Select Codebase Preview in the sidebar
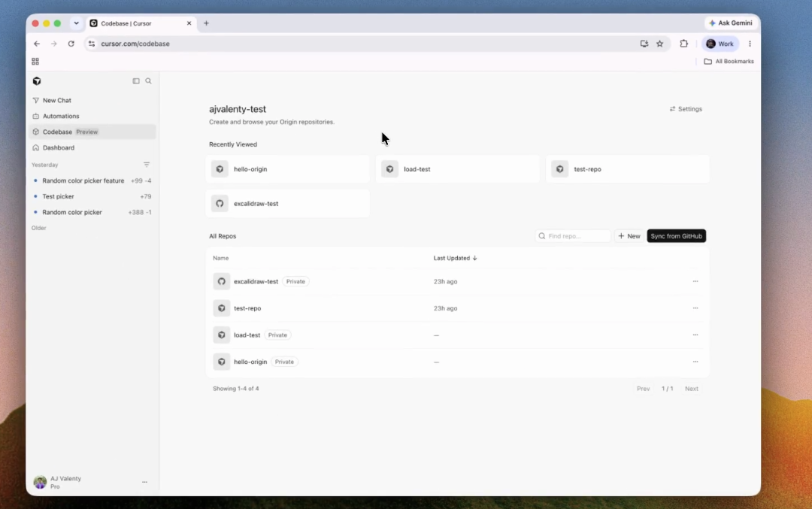The width and height of the screenshot is (812, 509). click(x=92, y=132)
